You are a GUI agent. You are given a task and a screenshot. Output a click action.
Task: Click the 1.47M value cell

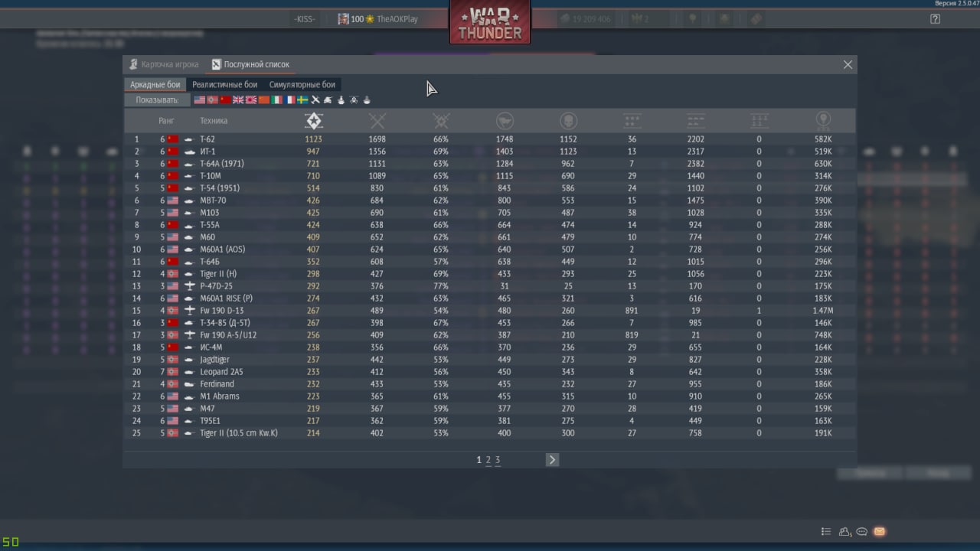823,311
